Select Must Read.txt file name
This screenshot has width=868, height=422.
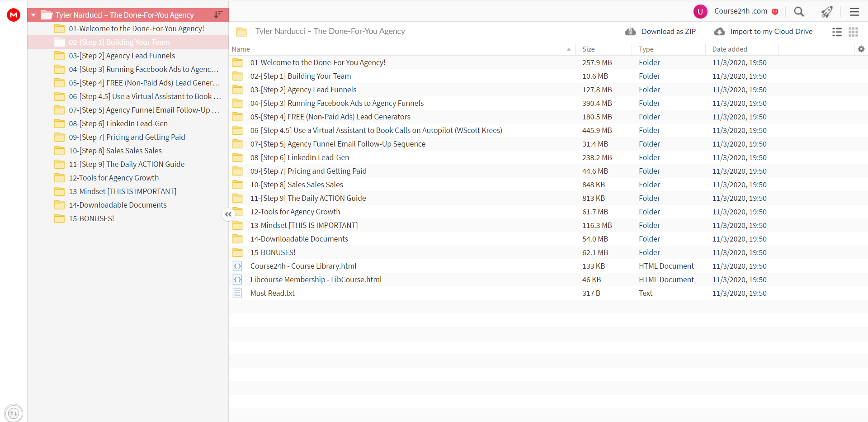(x=273, y=293)
